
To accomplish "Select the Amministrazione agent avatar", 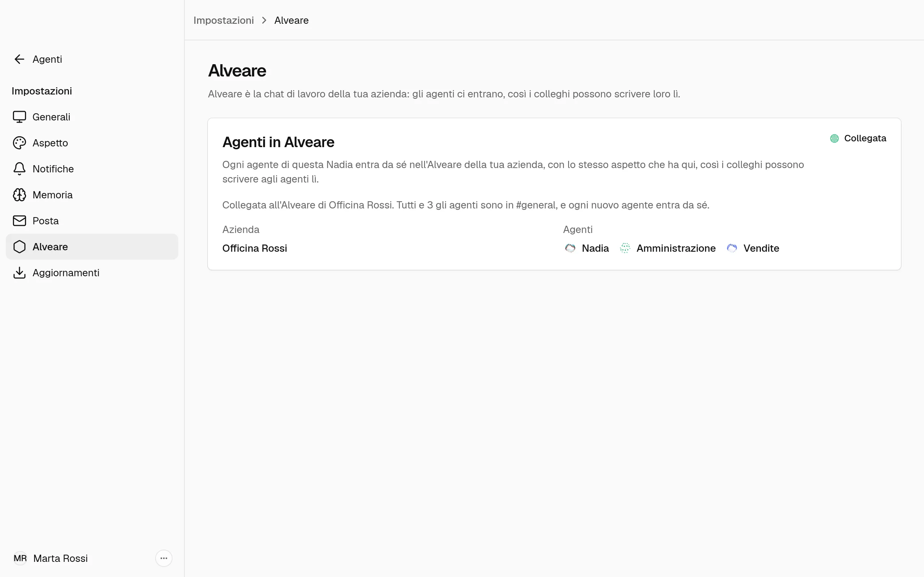I will 625,248.
